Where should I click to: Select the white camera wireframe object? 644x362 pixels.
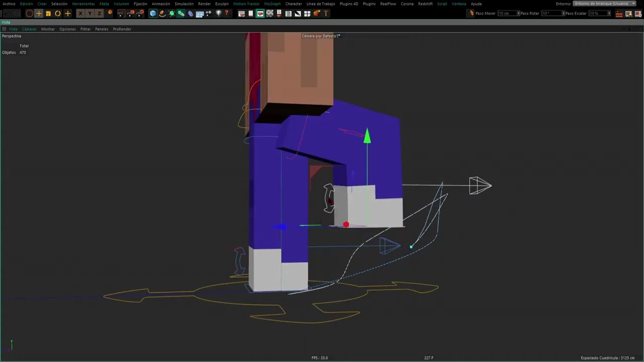480,186
